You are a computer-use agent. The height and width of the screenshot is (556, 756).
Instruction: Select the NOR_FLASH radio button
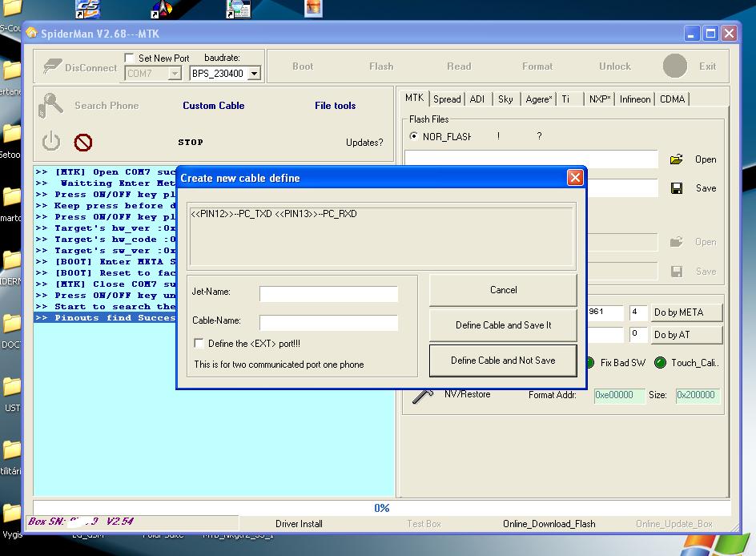click(413, 136)
